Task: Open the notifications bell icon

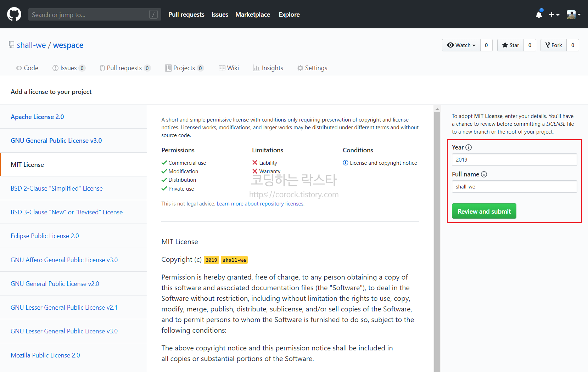Action: coord(539,15)
